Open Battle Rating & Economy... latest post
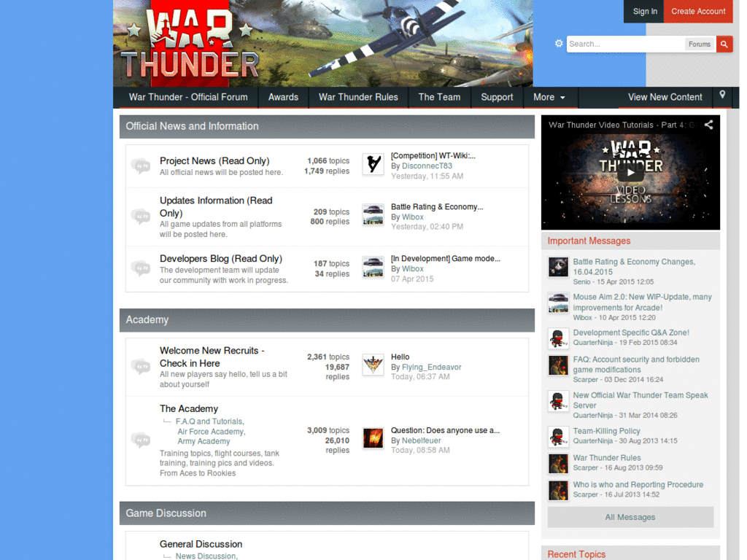Screen dimensions: 747x560 [x=437, y=206]
